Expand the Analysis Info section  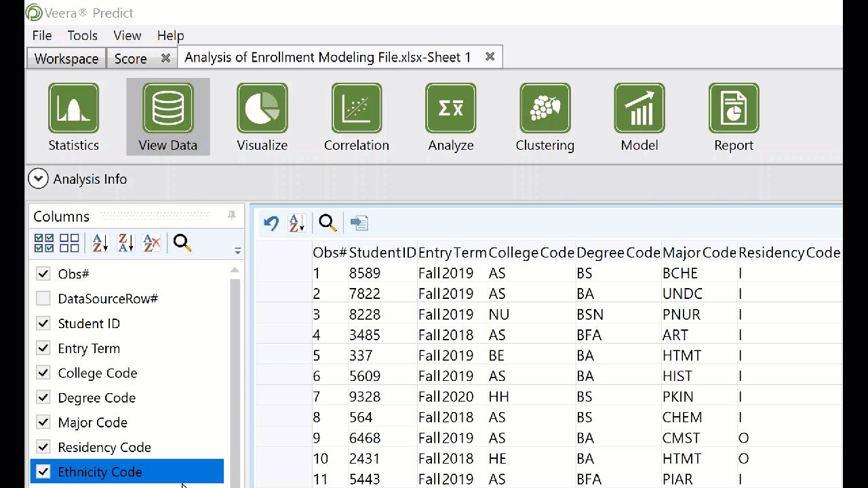click(38, 179)
